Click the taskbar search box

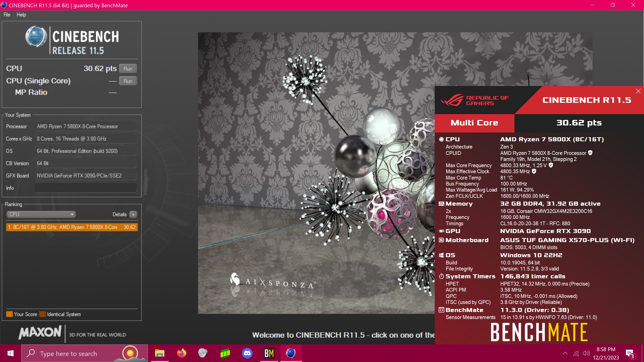click(x=84, y=353)
